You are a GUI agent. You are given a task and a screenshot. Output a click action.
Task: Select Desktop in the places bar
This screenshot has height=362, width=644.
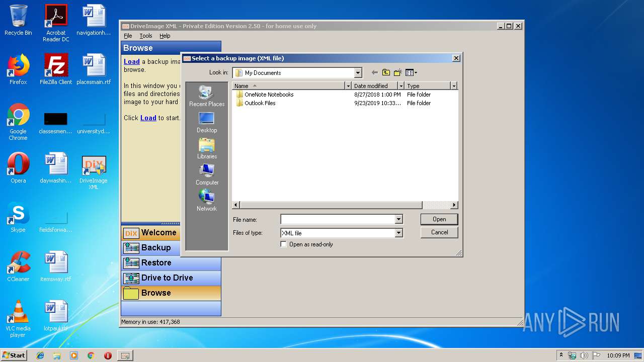[x=207, y=122]
